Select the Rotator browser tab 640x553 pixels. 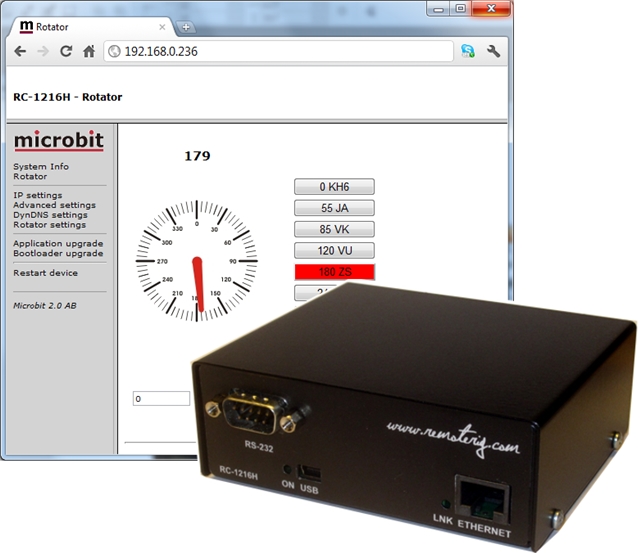[92, 27]
